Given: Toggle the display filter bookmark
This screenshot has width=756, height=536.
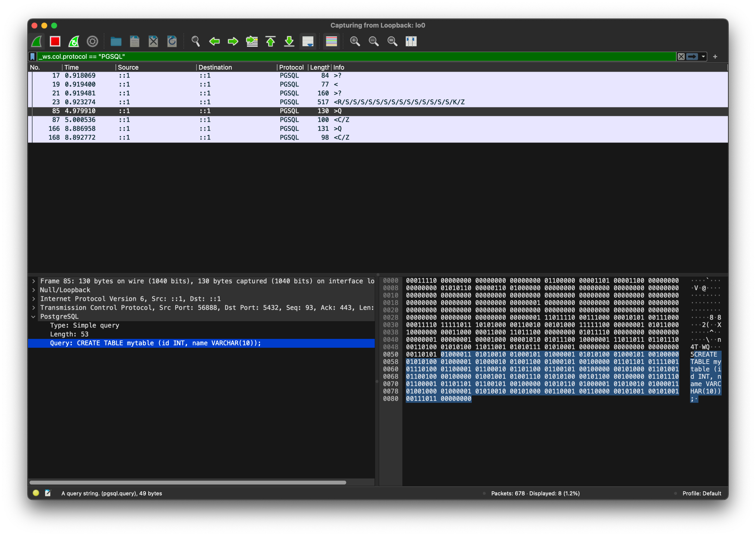Looking at the screenshot, I should [x=33, y=56].
